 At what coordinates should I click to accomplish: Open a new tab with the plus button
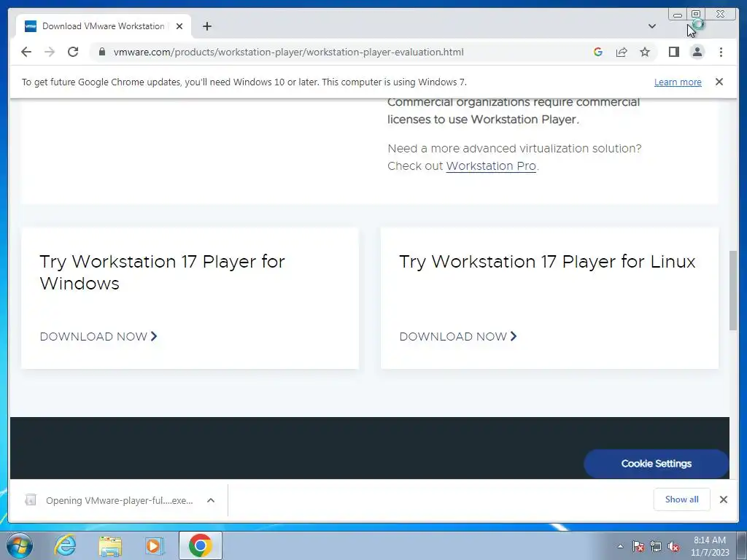tap(206, 26)
